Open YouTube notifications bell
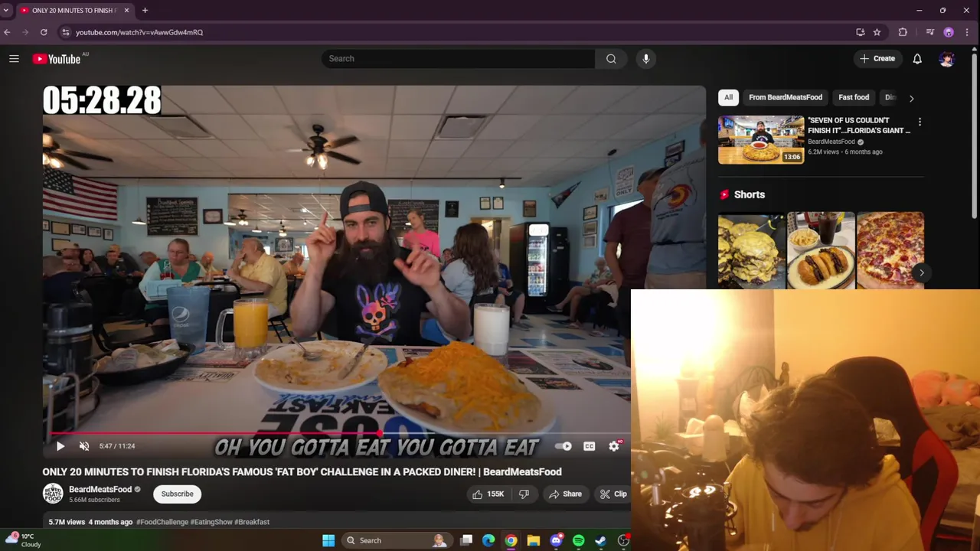 point(917,59)
